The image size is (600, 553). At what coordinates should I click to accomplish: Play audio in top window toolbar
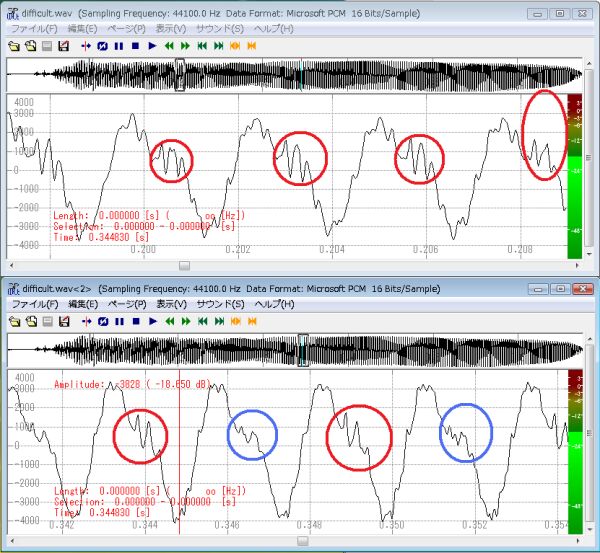152,46
